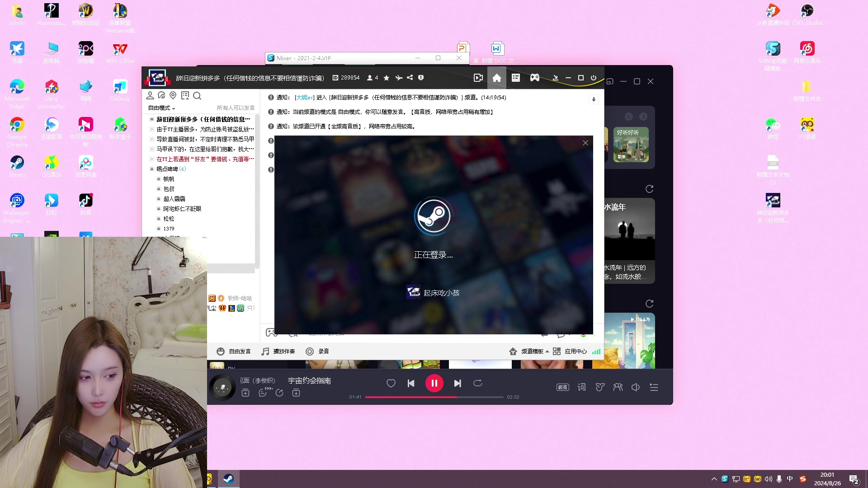The width and height of the screenshot is (868, 488).
Task: Click the playlist carousel right arrow
Action: [x=643, y=117]
